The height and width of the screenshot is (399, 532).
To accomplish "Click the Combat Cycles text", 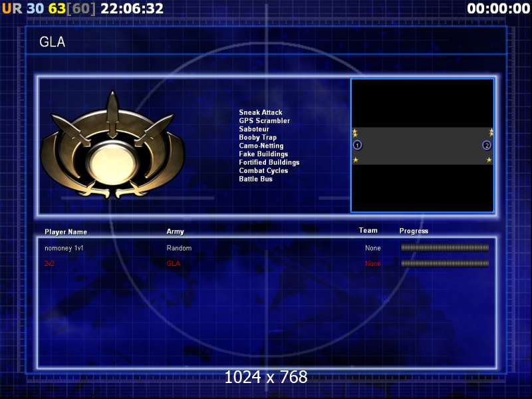I will (263, 171).
